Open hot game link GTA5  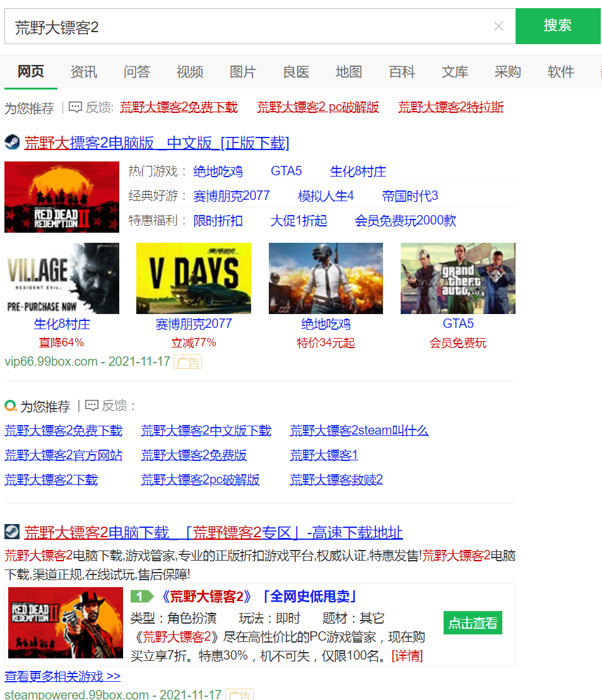286,172
